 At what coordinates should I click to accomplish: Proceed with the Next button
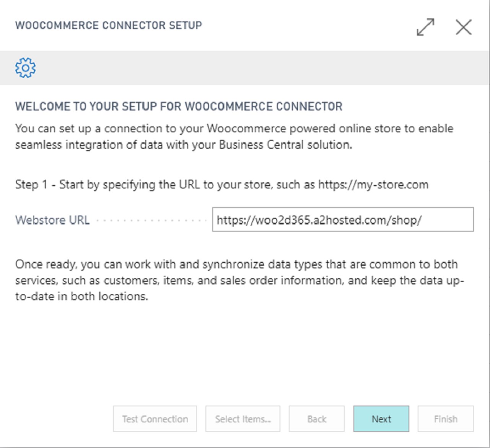tap(381, 419)
